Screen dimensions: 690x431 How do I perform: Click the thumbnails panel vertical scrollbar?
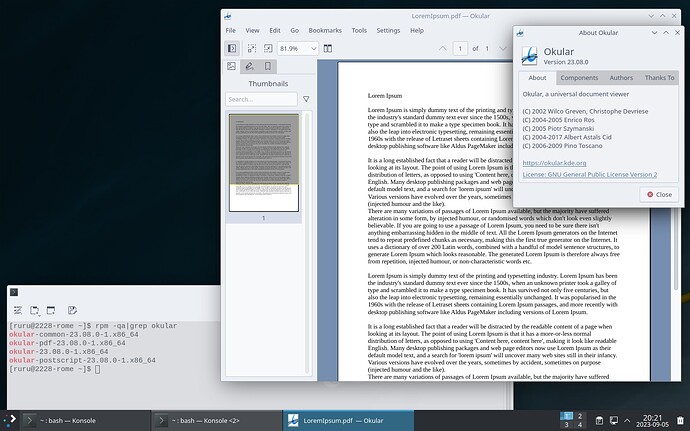308,242
